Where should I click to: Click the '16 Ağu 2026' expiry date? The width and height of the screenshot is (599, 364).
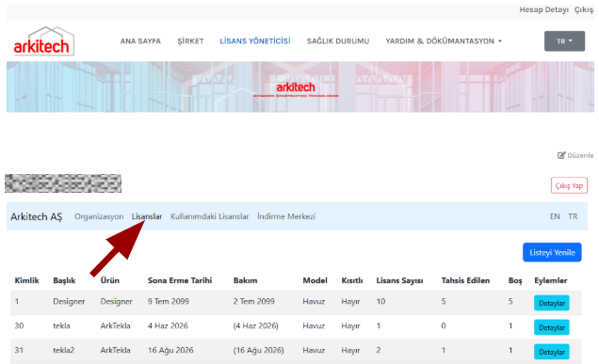pyautogui.click(x=170, y=350)
